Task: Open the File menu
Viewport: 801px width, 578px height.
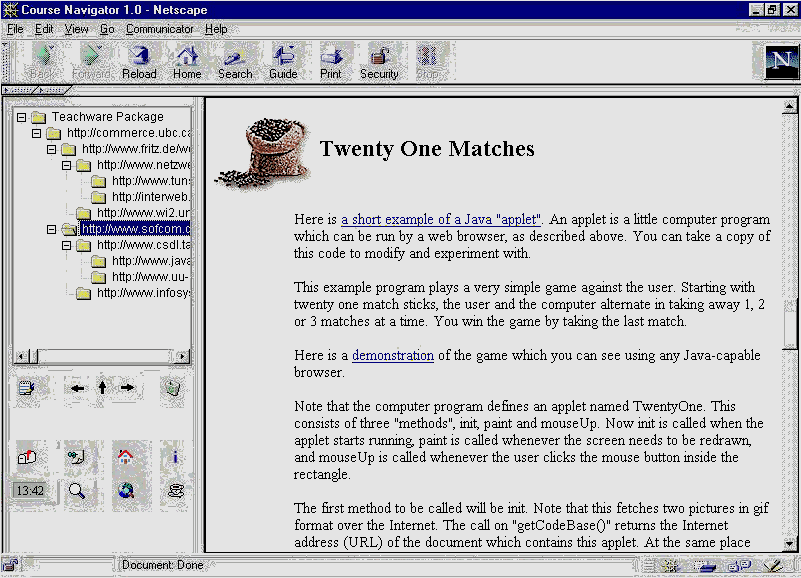Action: tap(15, 29)
